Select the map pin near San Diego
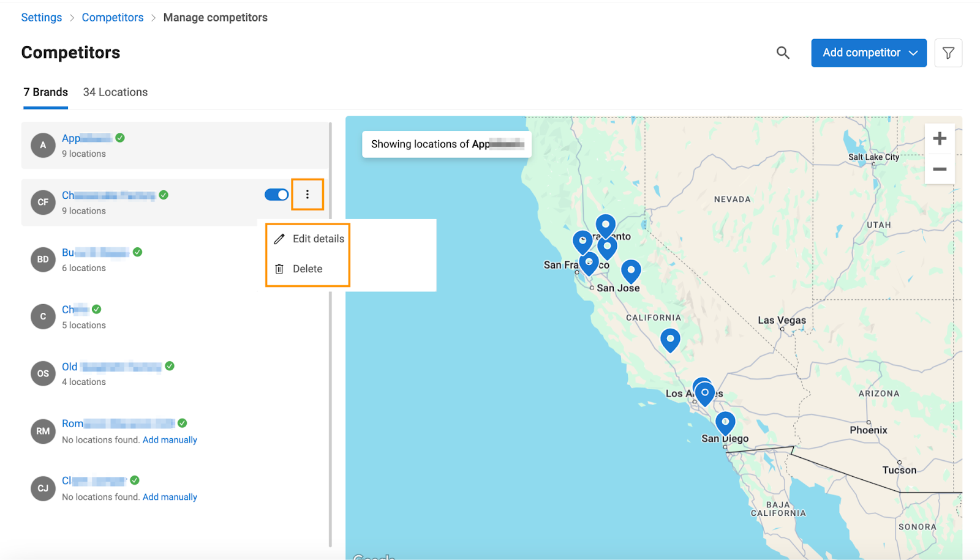980x560 pixels. tap(725, 422)
